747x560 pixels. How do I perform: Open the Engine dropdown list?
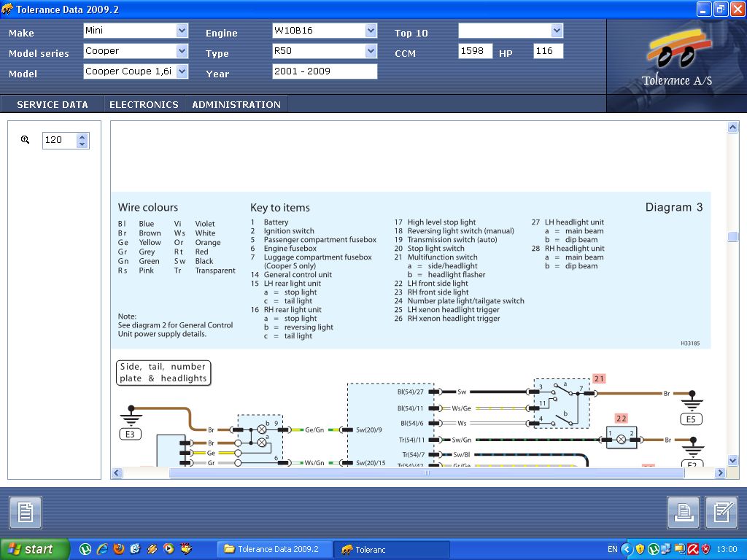pyautogui.click(x=371, y=31)
